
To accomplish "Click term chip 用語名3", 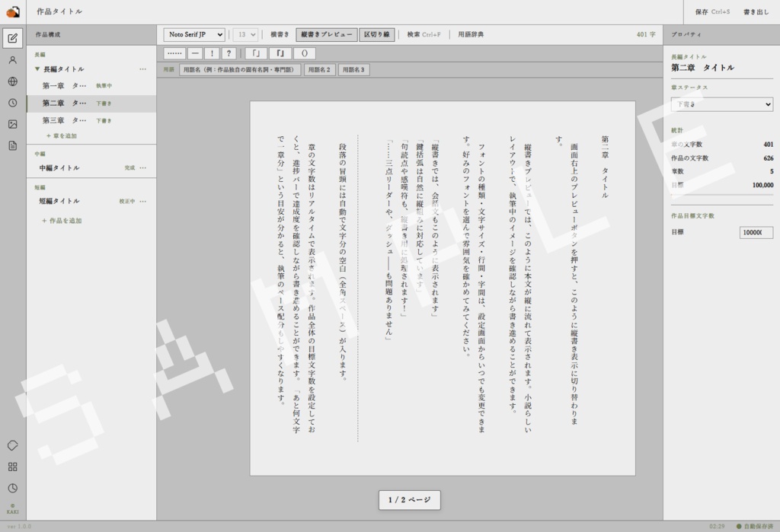I will (353, 69).
